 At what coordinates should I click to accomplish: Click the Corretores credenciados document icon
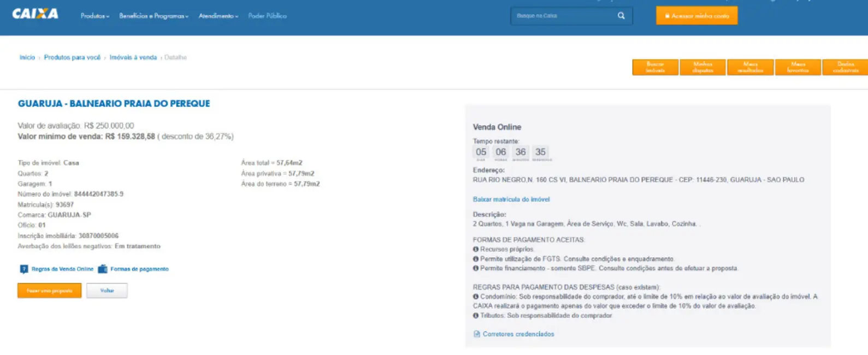476,334
